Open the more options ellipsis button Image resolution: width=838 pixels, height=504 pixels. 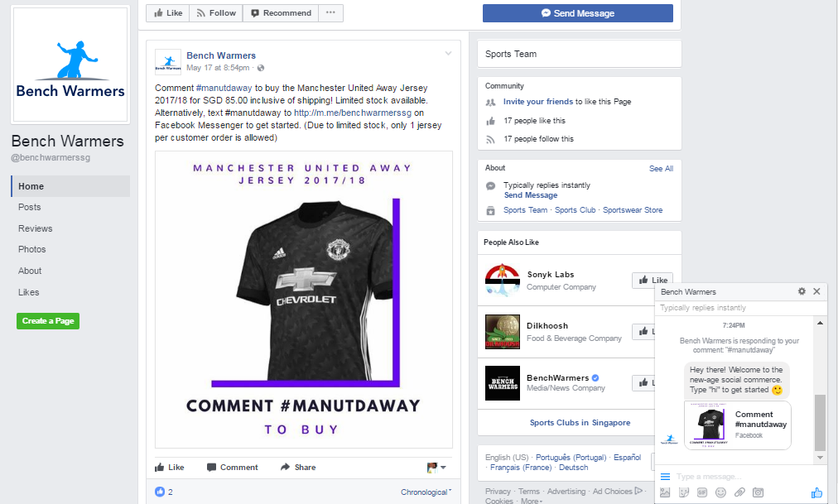click(x=331, y=12)
